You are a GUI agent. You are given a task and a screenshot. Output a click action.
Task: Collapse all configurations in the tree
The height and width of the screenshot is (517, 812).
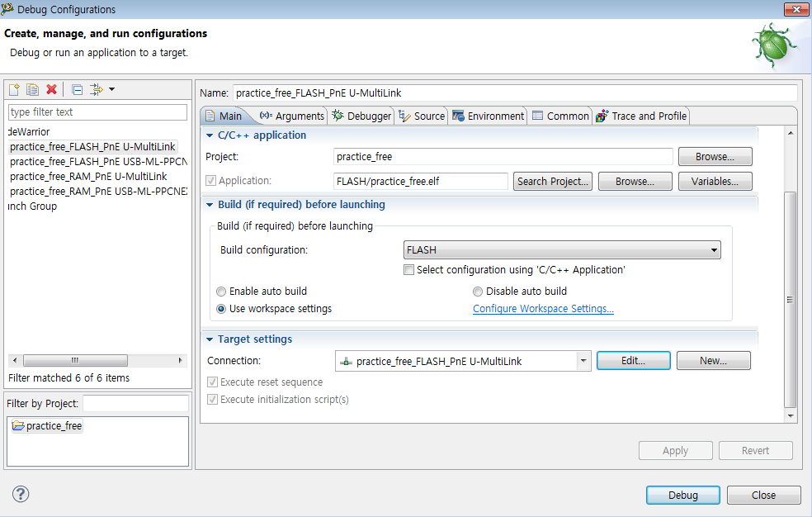[x=77, y=89]
